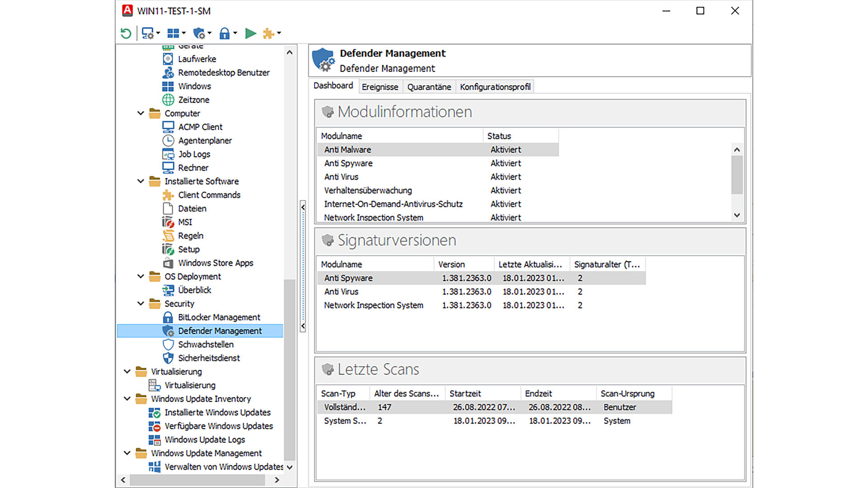
Task: Click the Installierte Windows Updates icon
Action: pos(154,413)
